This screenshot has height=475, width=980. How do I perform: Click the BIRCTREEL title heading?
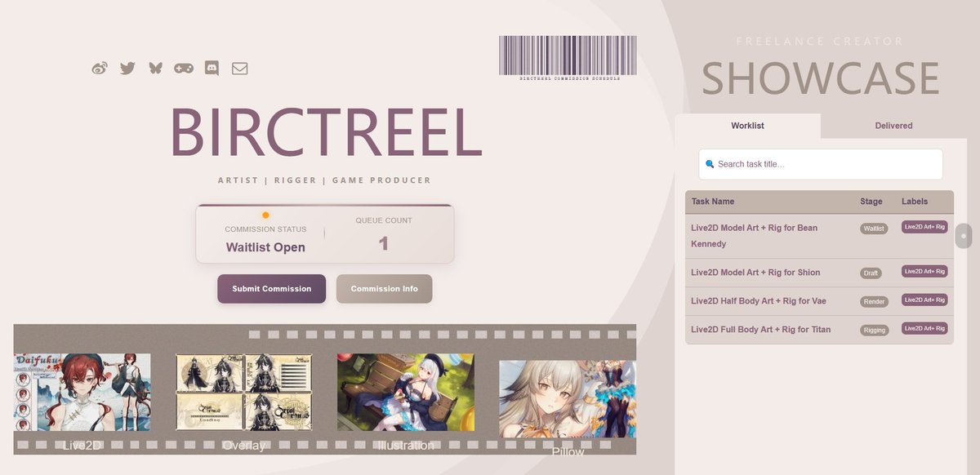point(325,132)
